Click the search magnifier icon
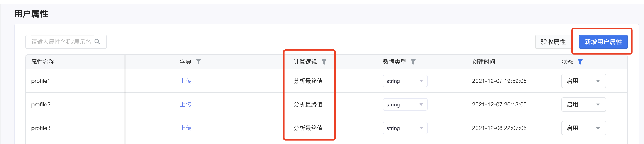644x144 pixels. click(x=98, y=42)
